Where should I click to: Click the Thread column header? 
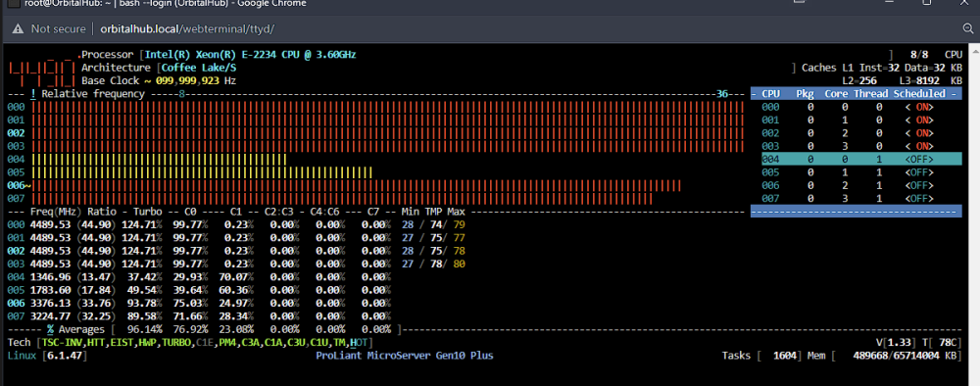click(871, 94)
